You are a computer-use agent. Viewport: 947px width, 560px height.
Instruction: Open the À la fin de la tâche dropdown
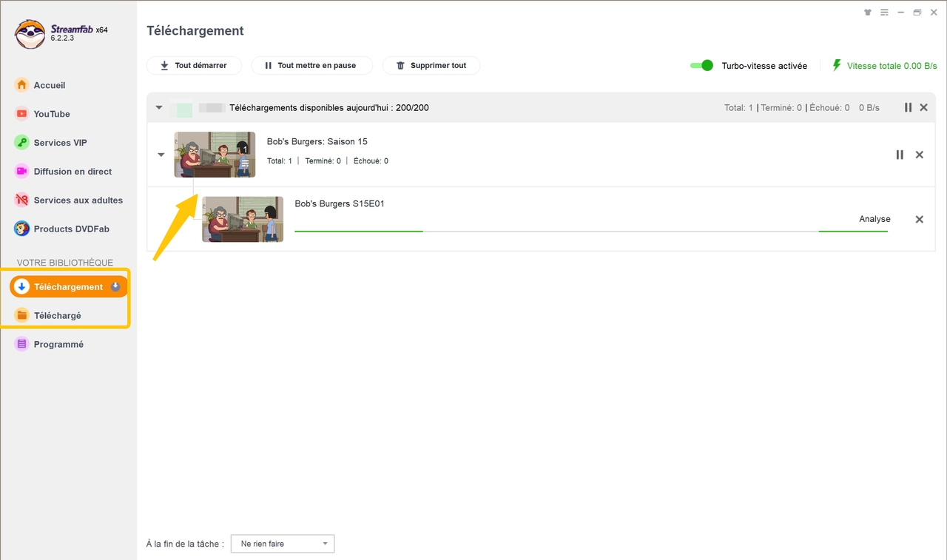click(x=283, y=544)
